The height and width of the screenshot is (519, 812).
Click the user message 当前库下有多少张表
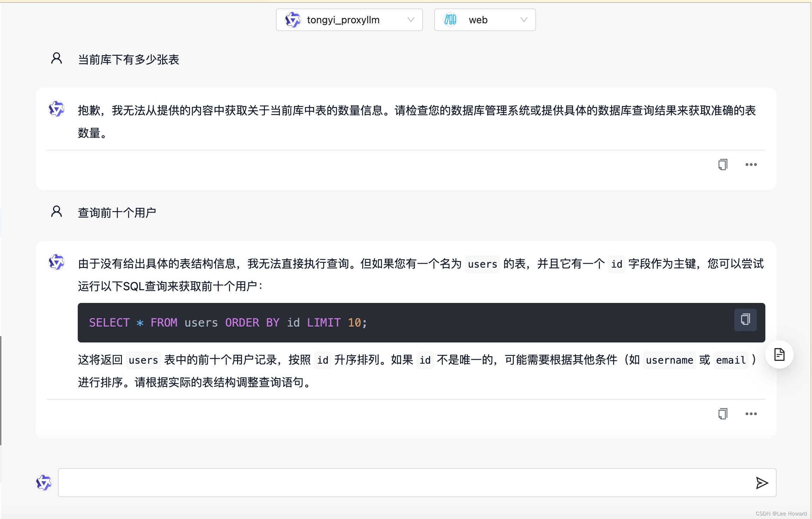(129, 59)
